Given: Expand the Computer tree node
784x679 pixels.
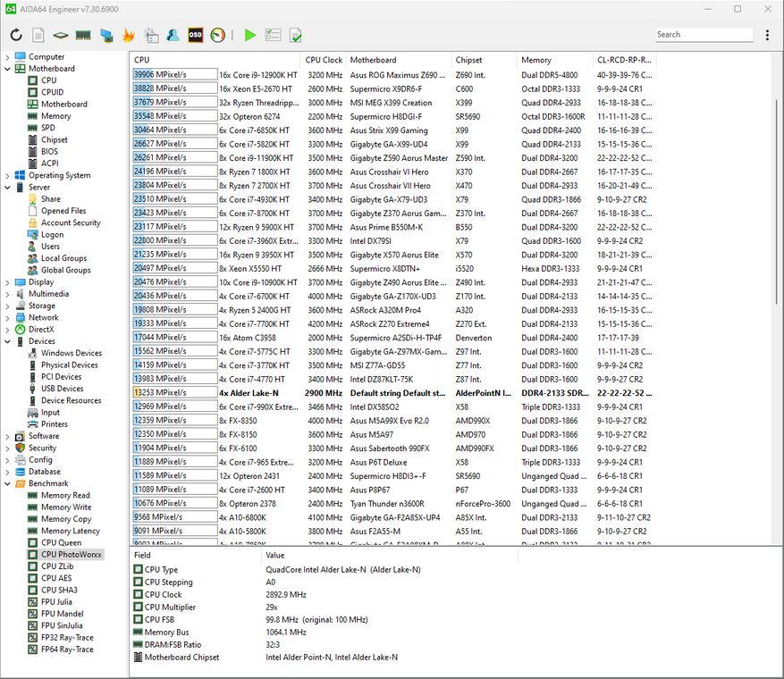Looking at the screenshot, I should 7,57.
